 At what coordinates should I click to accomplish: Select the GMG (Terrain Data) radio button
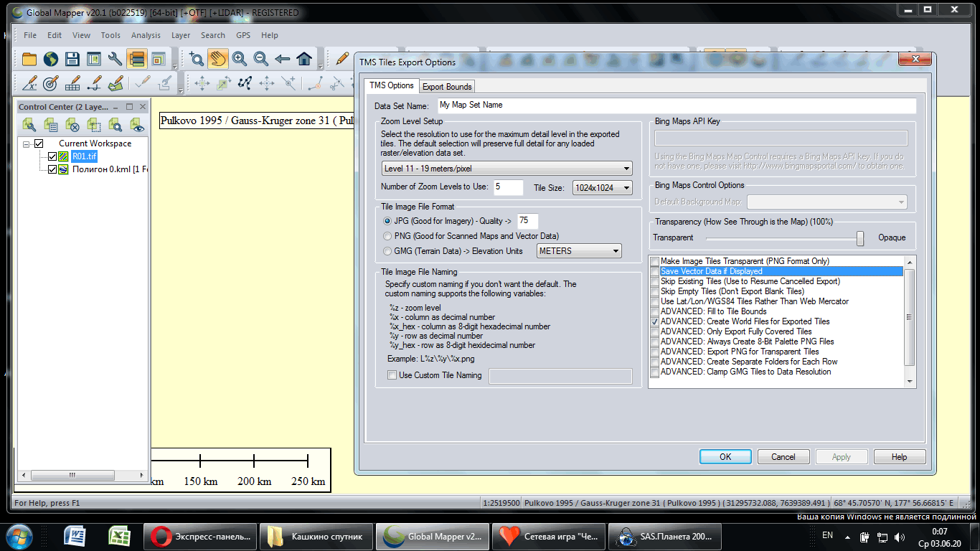tap(388, 251)
